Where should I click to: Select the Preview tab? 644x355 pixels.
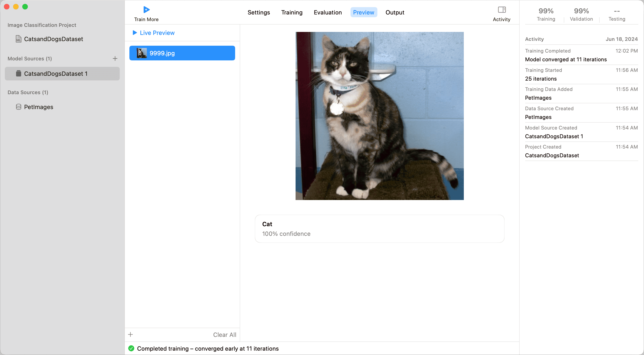click(x=364, y=12)
